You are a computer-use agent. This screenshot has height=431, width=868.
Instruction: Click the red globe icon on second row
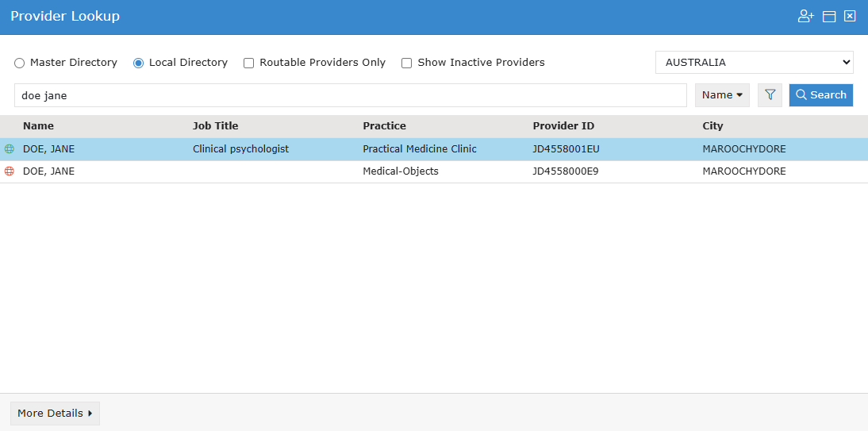pyautogui.click(x=10, y=171)
